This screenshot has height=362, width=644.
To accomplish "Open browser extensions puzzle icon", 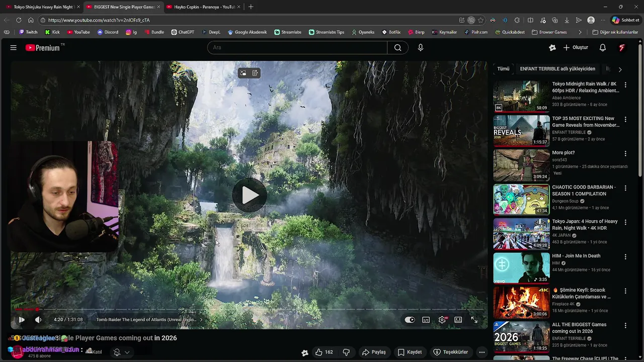I will (x=517, y=20).
